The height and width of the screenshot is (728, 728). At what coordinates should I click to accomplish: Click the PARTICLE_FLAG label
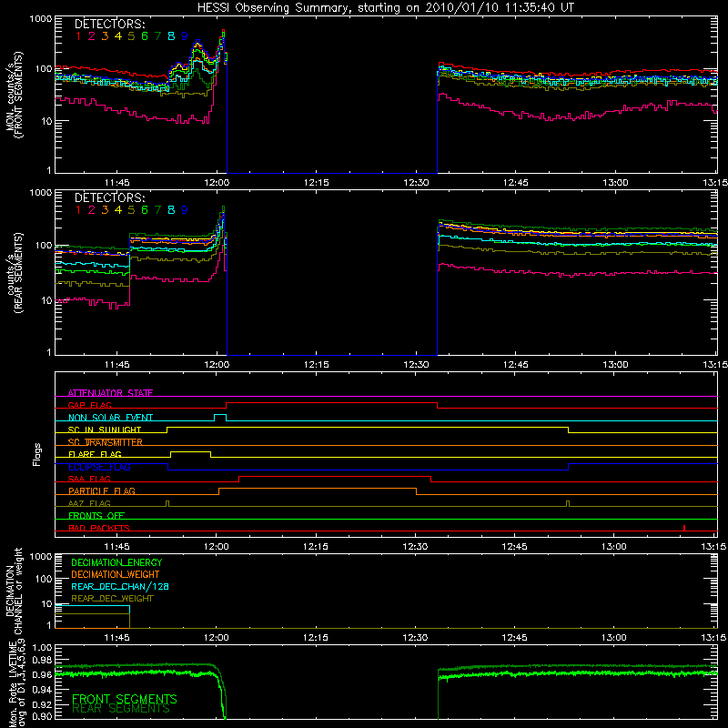102,490
